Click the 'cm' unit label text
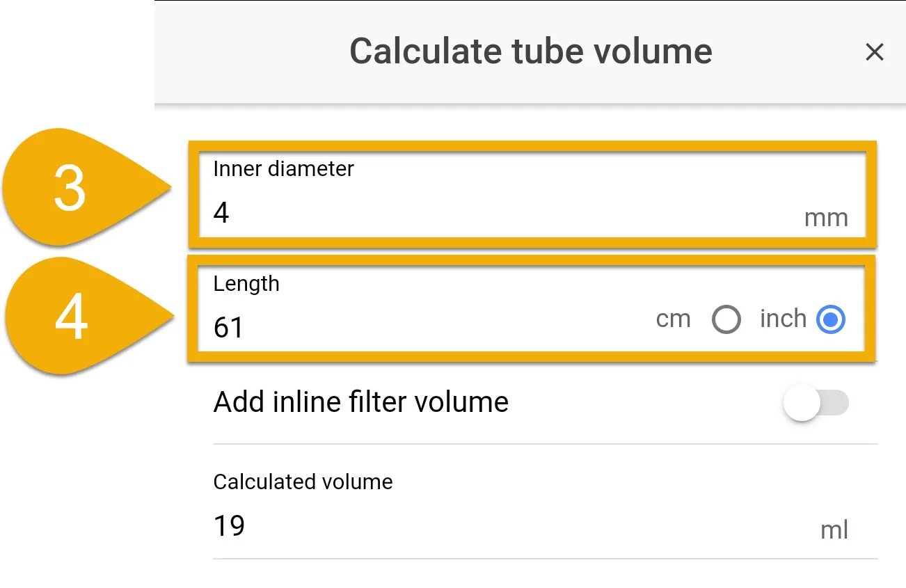Screen dimensions: 906x588 pos(673,319)
